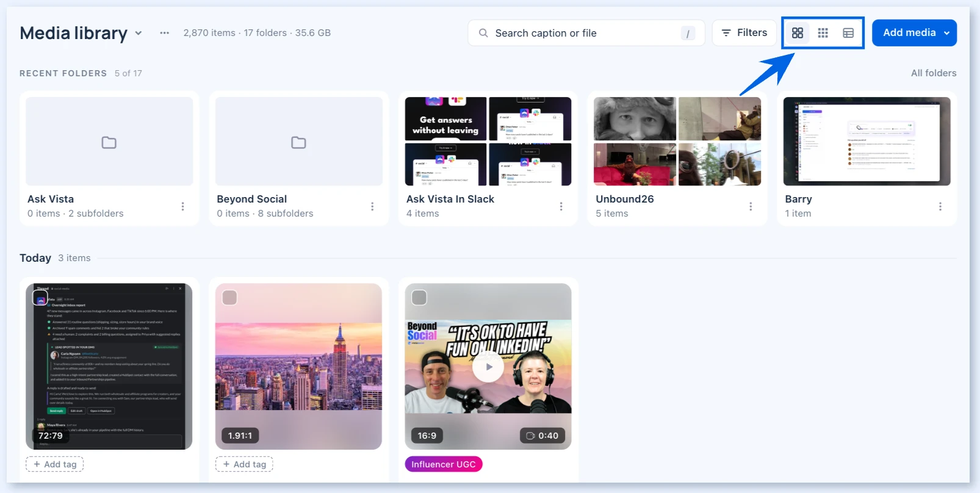The width and height of the screenshot is (980, 493).
Task: Switch to table list view
Action: pos(848,33)
